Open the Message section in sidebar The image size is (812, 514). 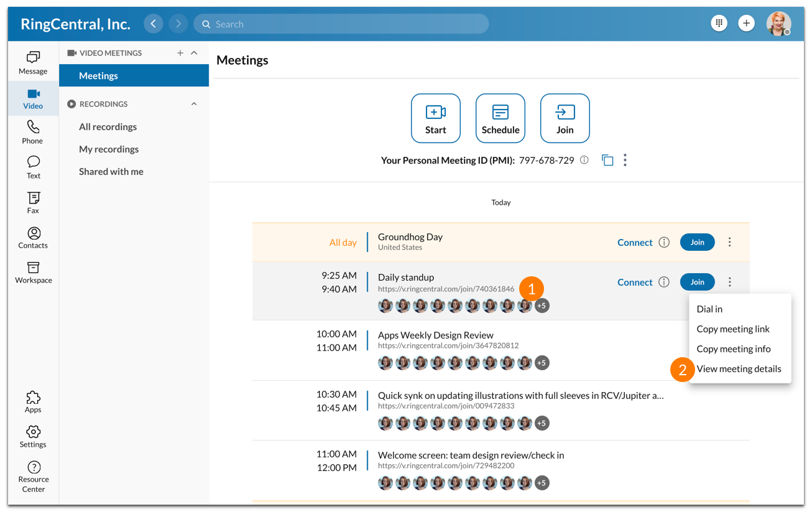33,63
